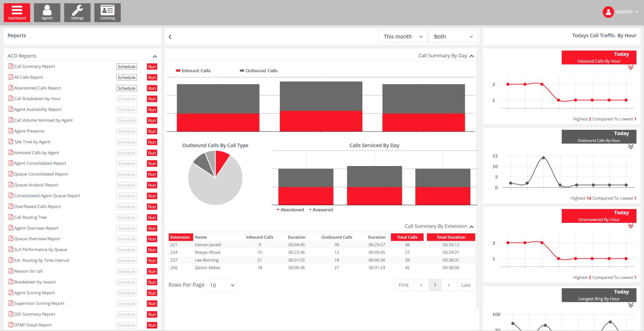The width and height of the screenshot is (644, 331).
Task: Expand Inbound Calls By Hour details chevron
Action: point(630,68)
